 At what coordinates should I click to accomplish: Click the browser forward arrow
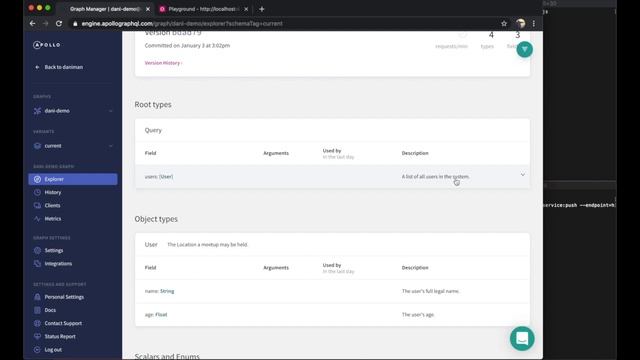45,24
